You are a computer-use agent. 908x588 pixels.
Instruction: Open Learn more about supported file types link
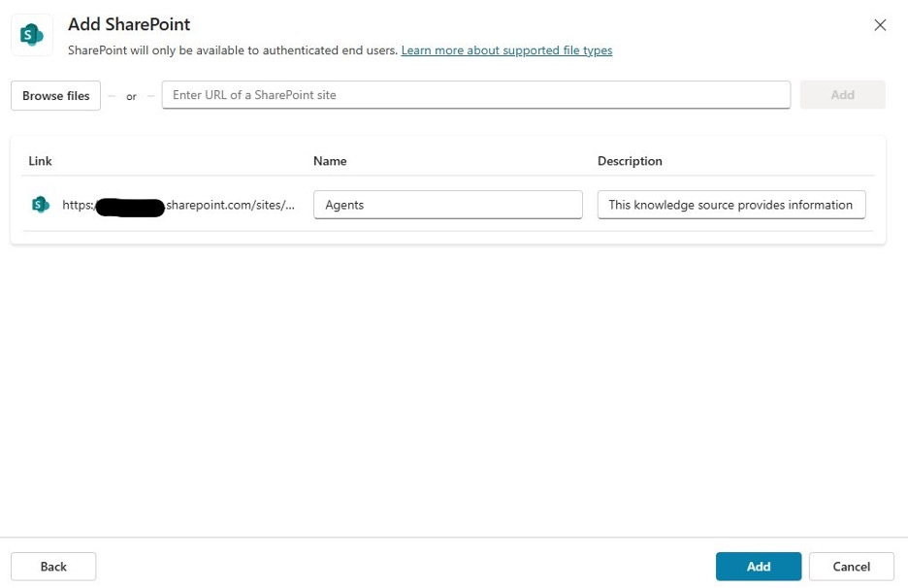pyautogui.click(x=506, y=50)
